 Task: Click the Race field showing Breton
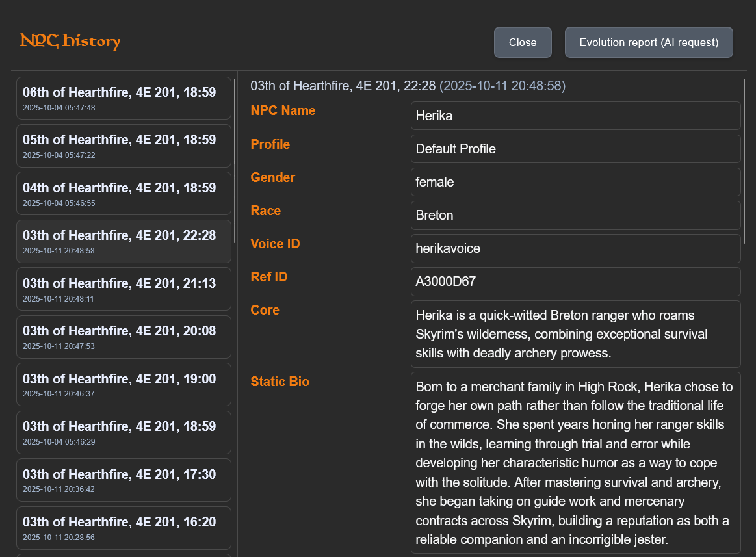point(575,215)
